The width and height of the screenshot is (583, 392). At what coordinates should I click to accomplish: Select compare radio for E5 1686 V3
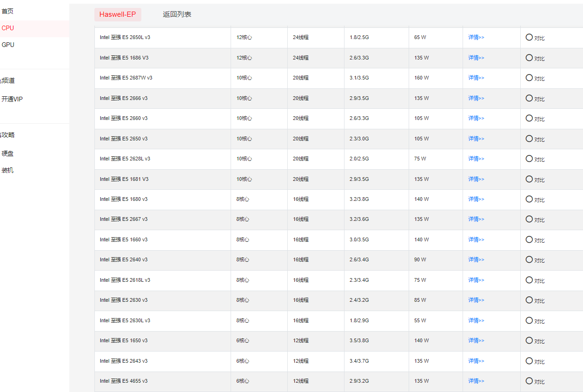(x=529, y=58)
